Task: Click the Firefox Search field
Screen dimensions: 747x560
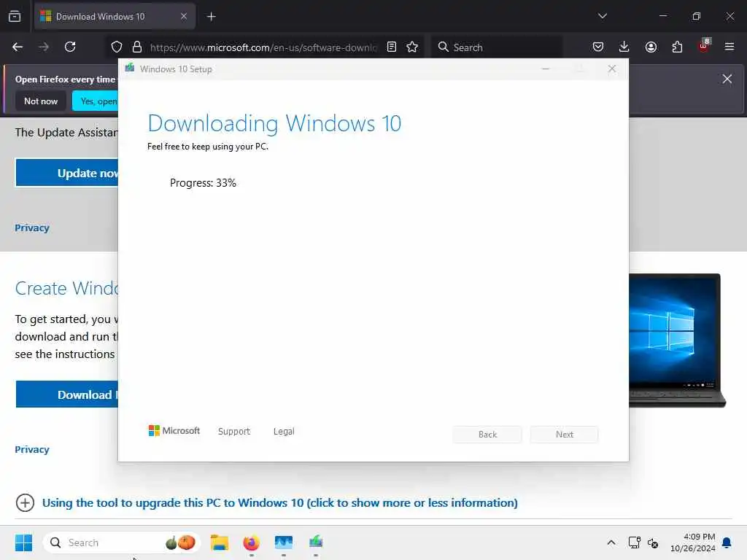Action: coord(497,47)
